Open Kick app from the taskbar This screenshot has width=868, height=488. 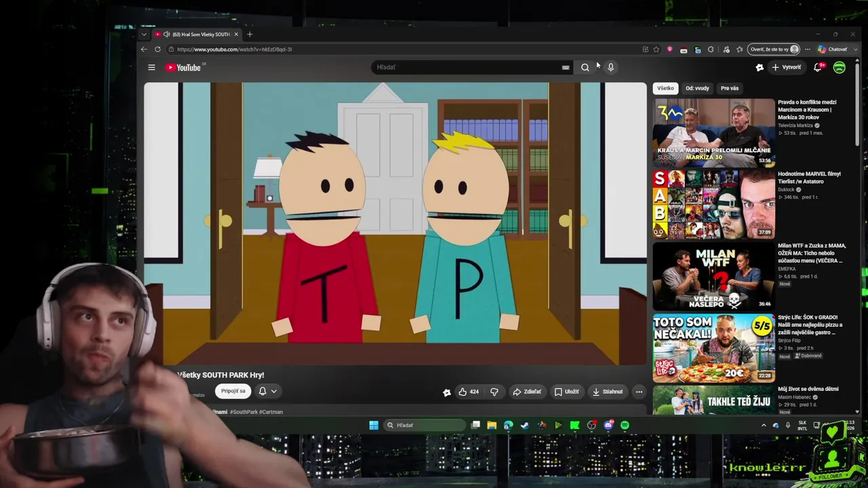click(x=574, y=425)
